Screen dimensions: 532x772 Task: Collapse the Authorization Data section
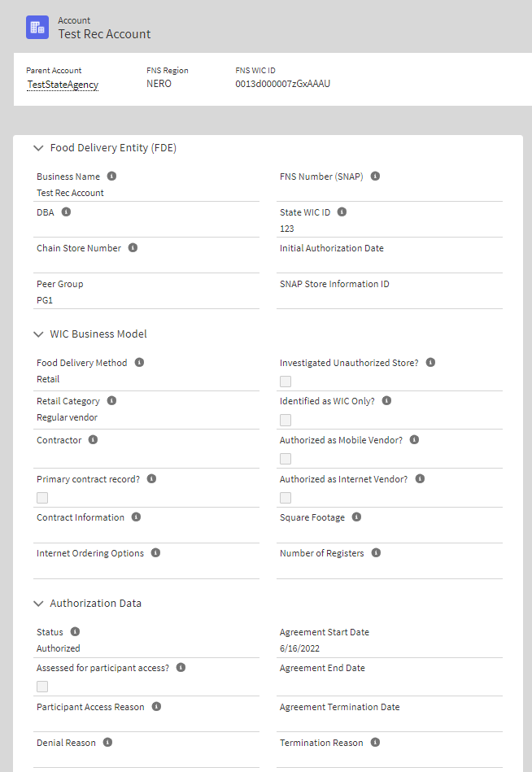click(x=39, y=604)
